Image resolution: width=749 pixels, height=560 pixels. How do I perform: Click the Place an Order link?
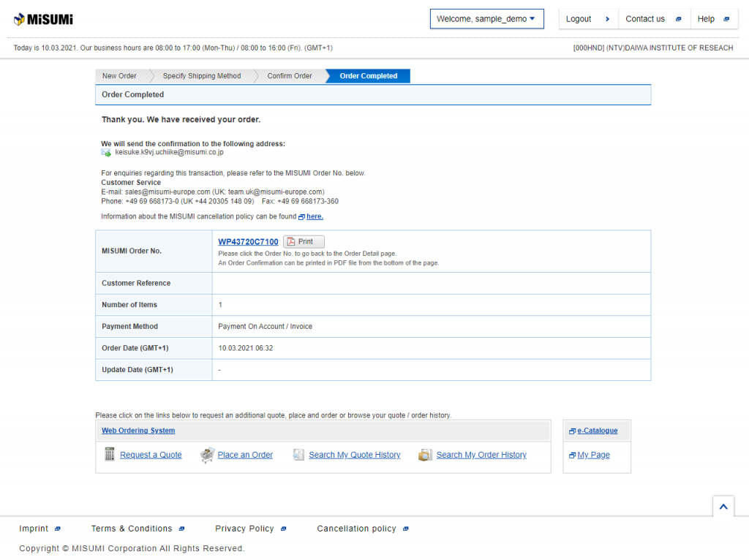tap(245, 455)
